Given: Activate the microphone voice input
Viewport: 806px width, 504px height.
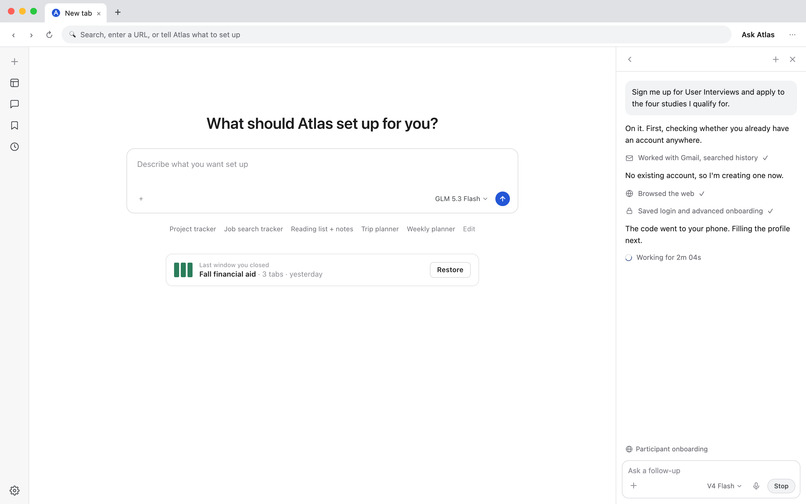Looking at the screenshot, I should [756, 485].
